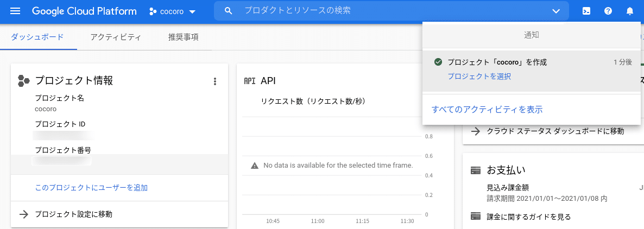
Task: Click すべてのアクティビティを表示 link
Action: pyautogui.click(x=487, y=110)
